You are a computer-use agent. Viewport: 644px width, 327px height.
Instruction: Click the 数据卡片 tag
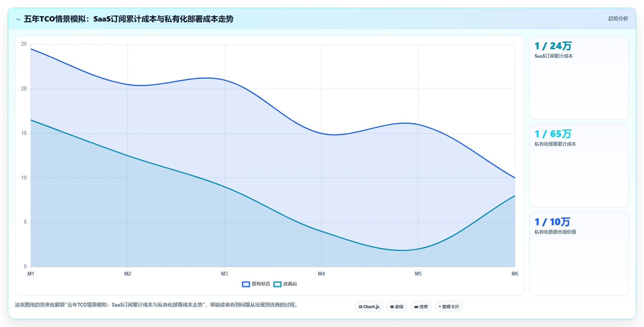coord(449,307)
